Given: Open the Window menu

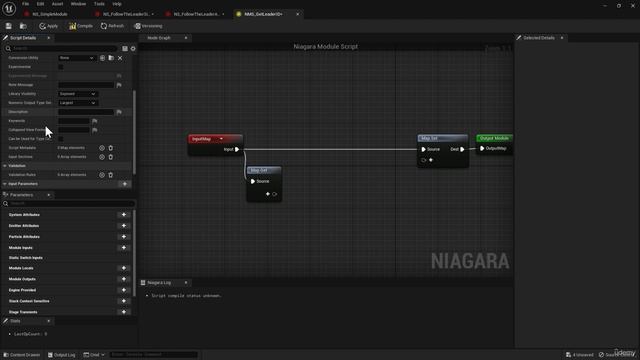Looking at the screenshot, I should pos(78,4).
